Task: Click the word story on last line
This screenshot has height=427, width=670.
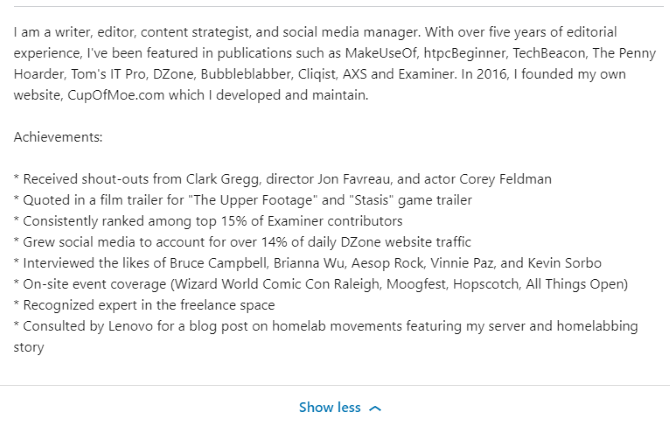Action: coord(29,347)
